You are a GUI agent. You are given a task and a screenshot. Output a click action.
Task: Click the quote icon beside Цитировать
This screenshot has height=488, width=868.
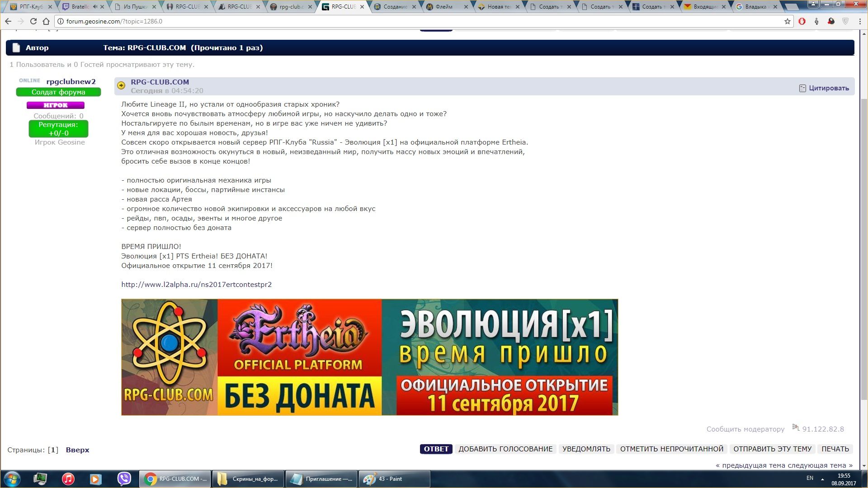[x=802, y=88]
